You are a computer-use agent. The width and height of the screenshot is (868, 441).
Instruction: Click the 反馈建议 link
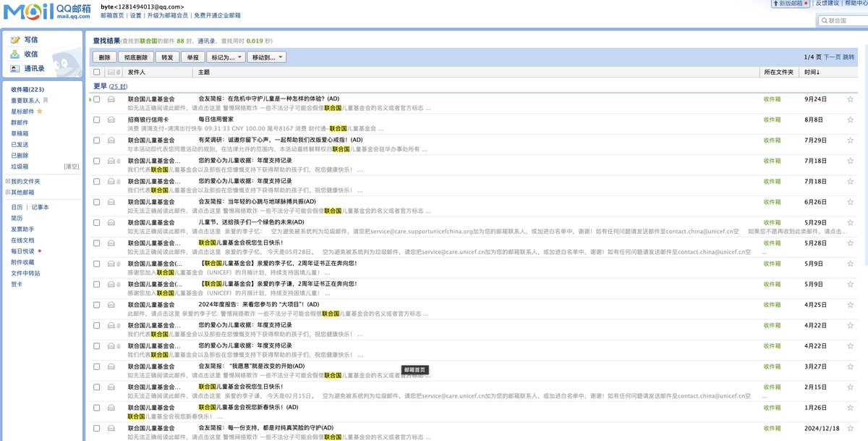827,4
